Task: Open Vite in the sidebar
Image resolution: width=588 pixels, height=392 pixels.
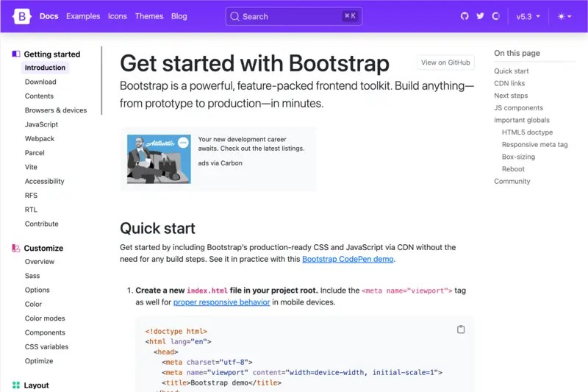Action: tap(31, 167)
